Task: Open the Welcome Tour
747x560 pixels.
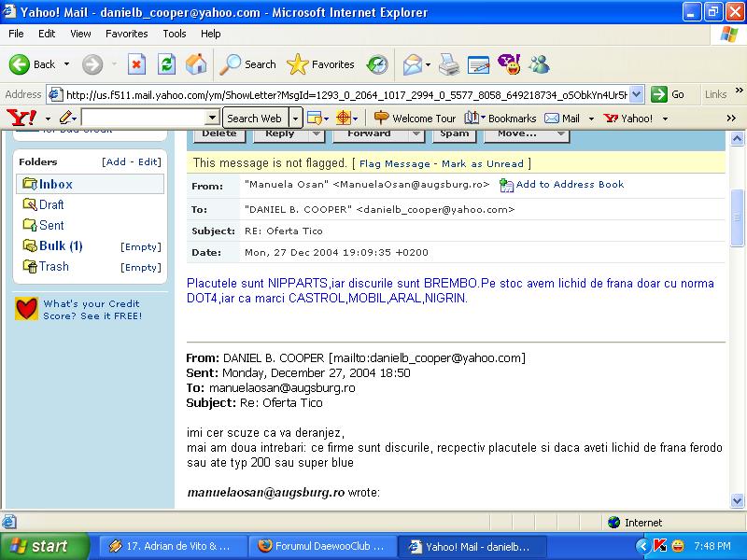Action: (415, 119)
